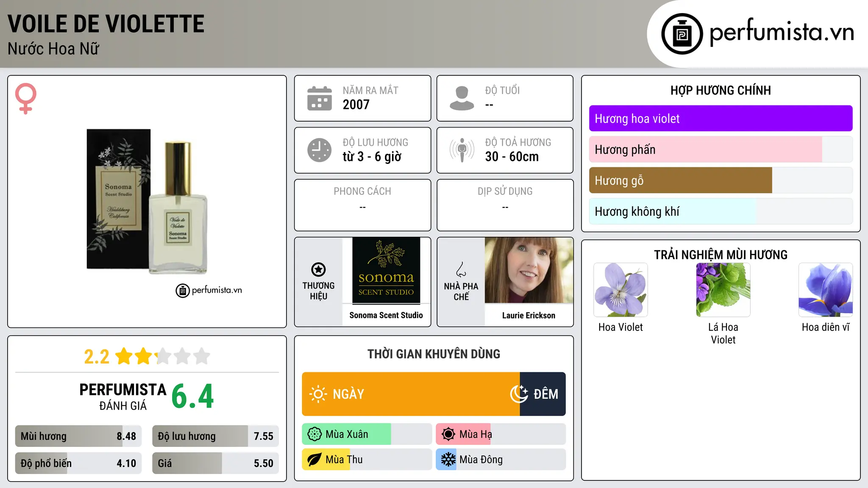The width and height of the screenshot is (868, 488).
Task: Click the leaf icon for Mùa Thu
Action: click(x=314, y=460)
